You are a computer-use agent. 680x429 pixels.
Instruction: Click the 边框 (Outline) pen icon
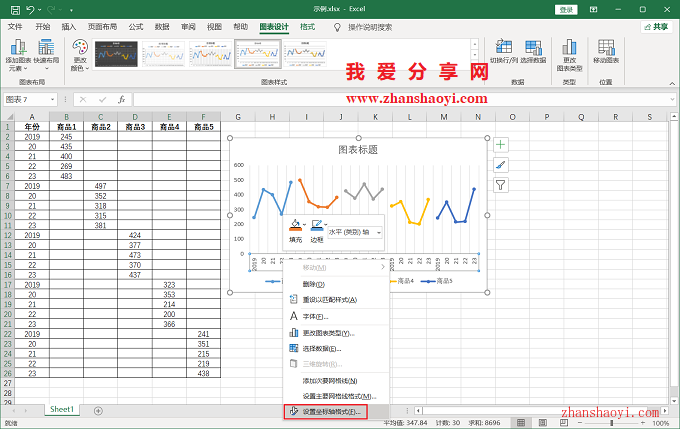pos(317,226)
